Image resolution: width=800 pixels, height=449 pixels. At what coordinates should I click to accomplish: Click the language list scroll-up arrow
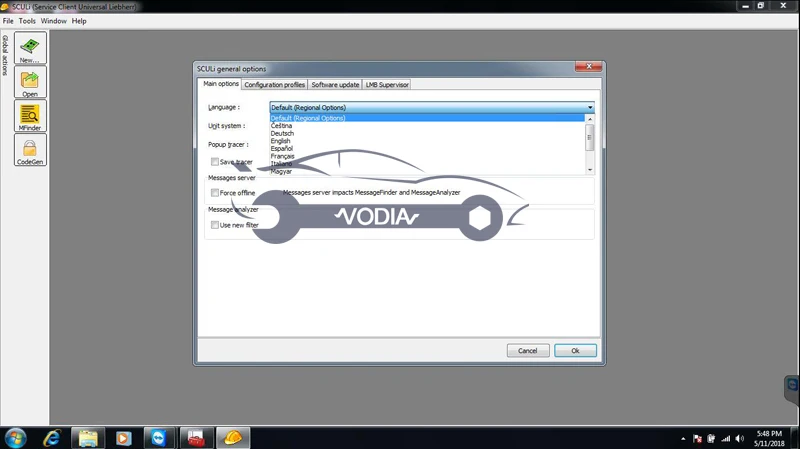(590, 119)
